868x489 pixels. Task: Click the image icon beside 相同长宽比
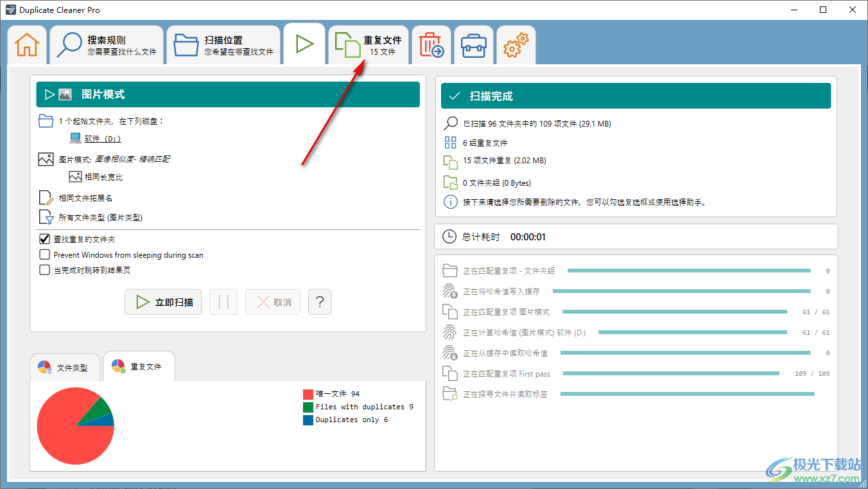75,177
